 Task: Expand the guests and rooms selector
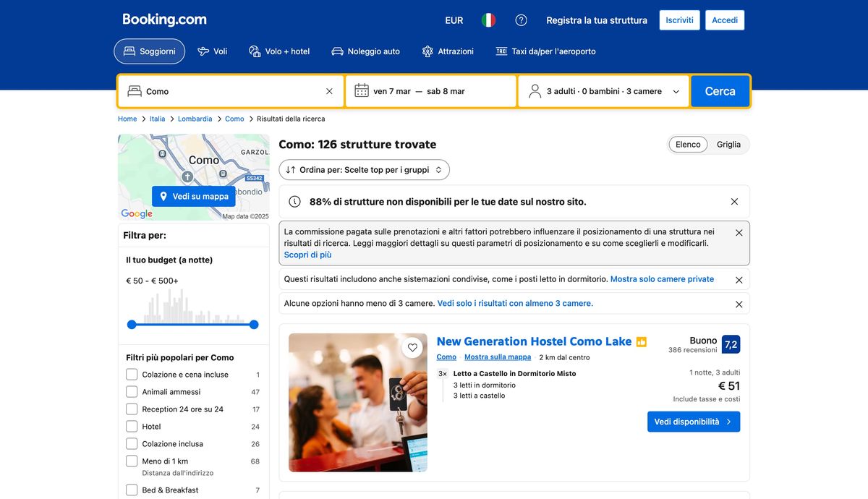[604, 91]
